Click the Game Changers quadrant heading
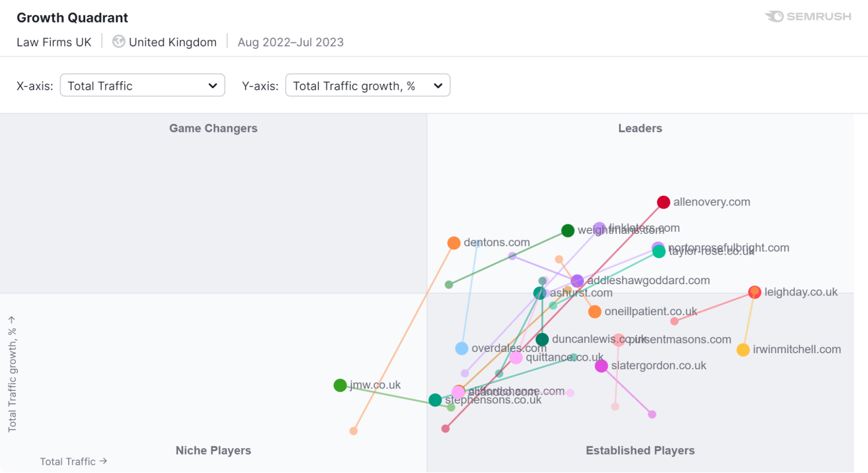The image size is (868, 473). [x=213, y=128]
